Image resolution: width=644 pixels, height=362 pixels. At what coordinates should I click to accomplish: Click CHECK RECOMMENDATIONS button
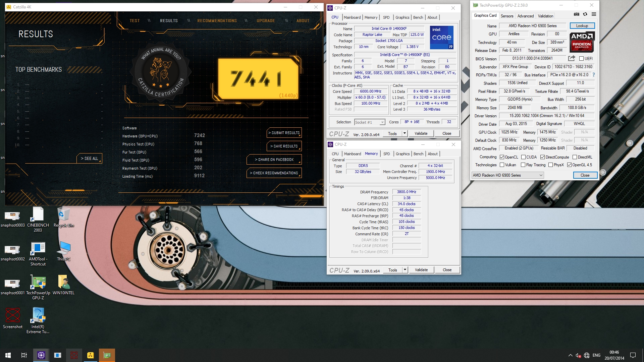tap(274, 173)
